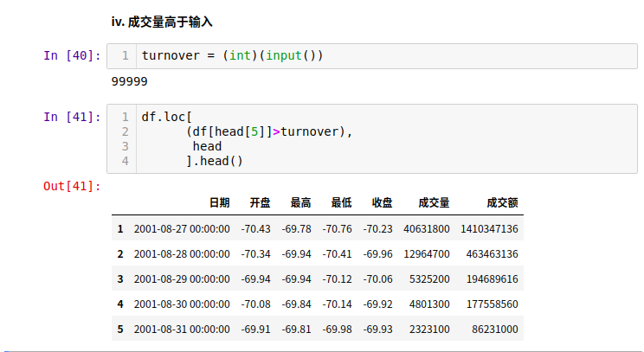Click the In [41] code cell editor
This screenshot has width=644, height=352.
point(371,138)
